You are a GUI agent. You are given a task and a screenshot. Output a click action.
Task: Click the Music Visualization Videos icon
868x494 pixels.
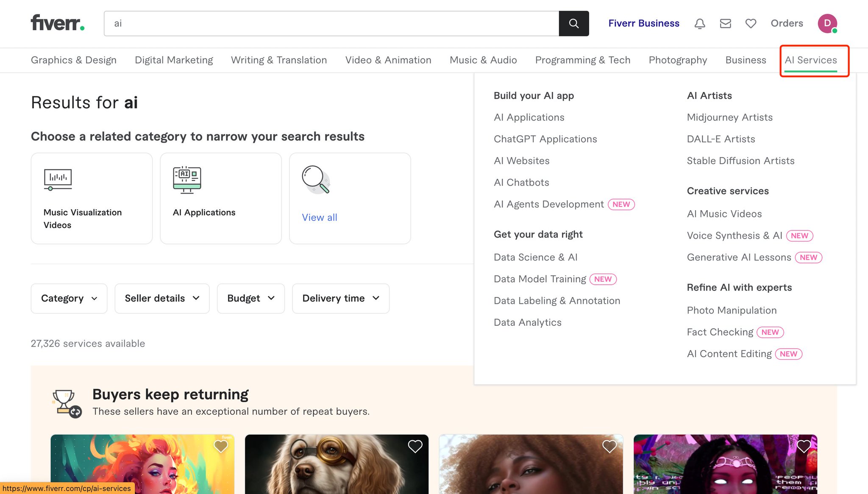(58, 180)
